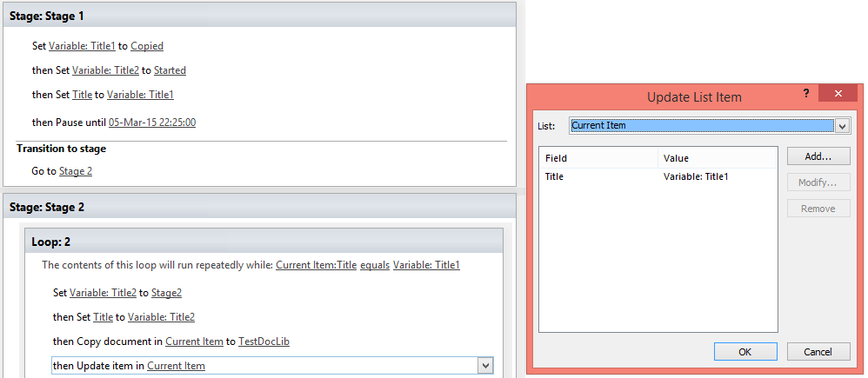Click the Modify... button
Screen dimensions: 868x378
pos(818,182)
